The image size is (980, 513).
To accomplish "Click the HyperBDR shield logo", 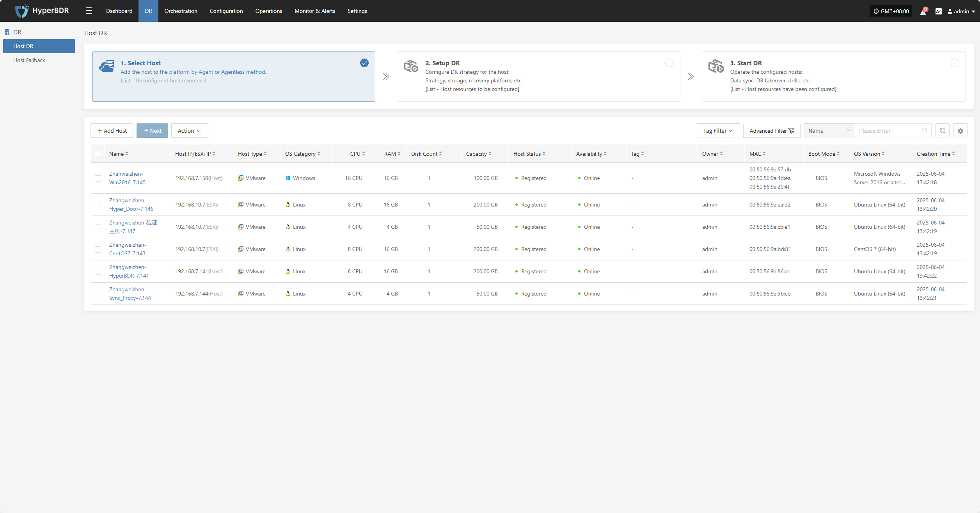I will 21,11.
